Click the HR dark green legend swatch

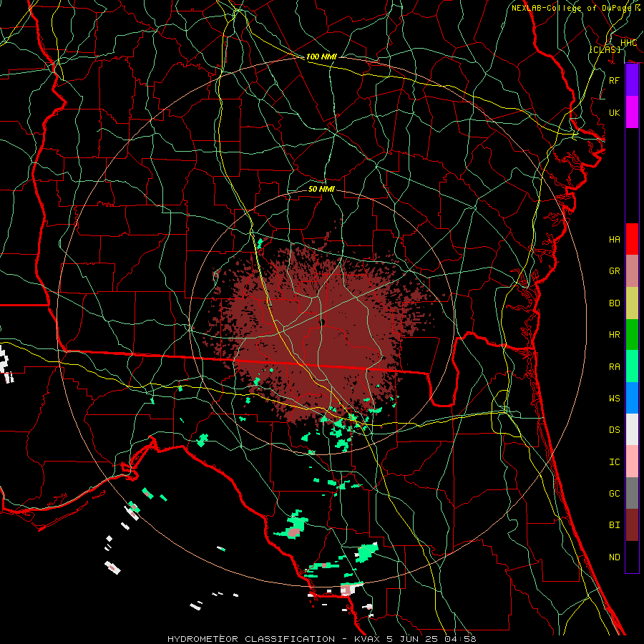(632, 334)
